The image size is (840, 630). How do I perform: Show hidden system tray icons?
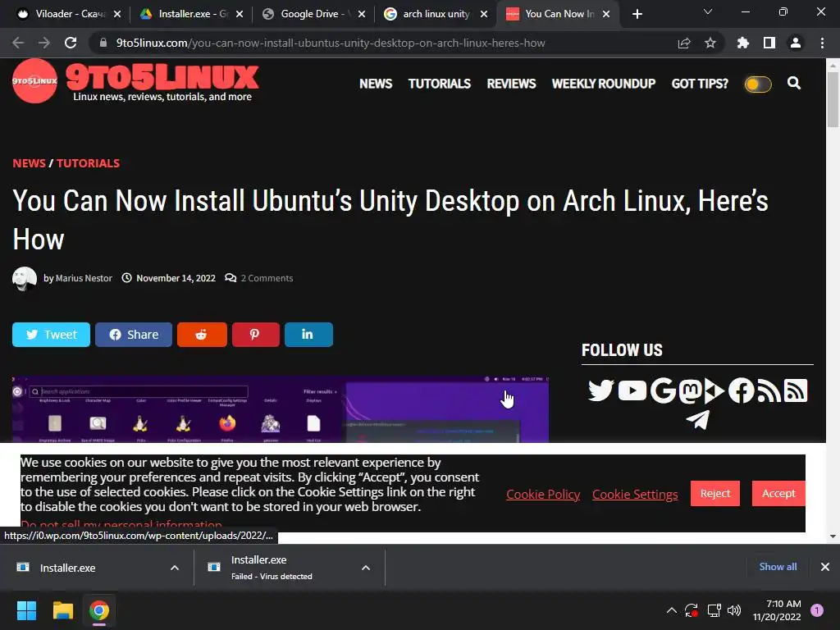click(x=671, y=610)
